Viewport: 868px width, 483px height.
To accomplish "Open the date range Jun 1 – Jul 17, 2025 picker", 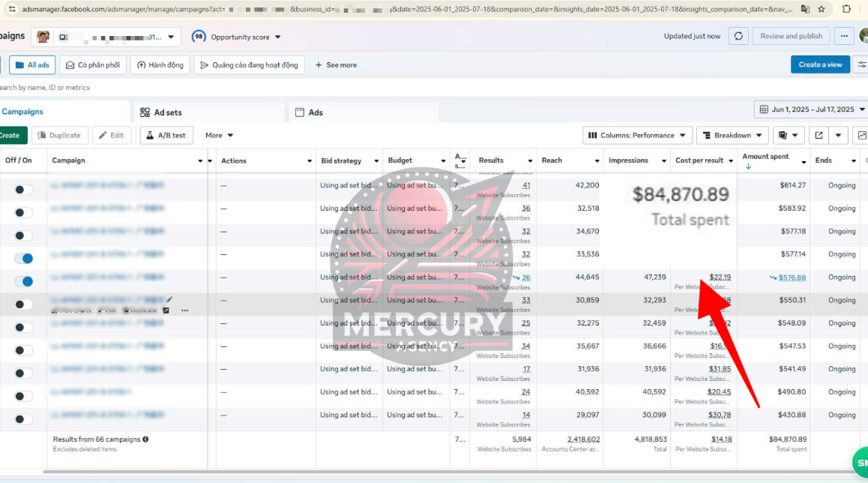I will pos(811,109).
